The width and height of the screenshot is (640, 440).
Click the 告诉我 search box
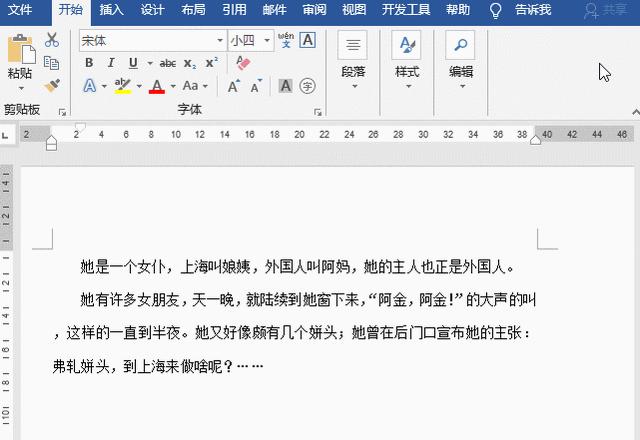(533, 10)
